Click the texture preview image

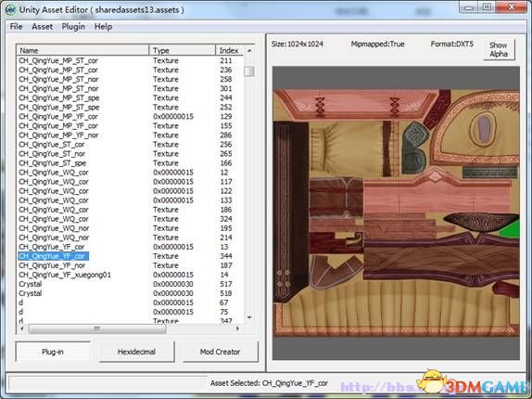(396, 212)
